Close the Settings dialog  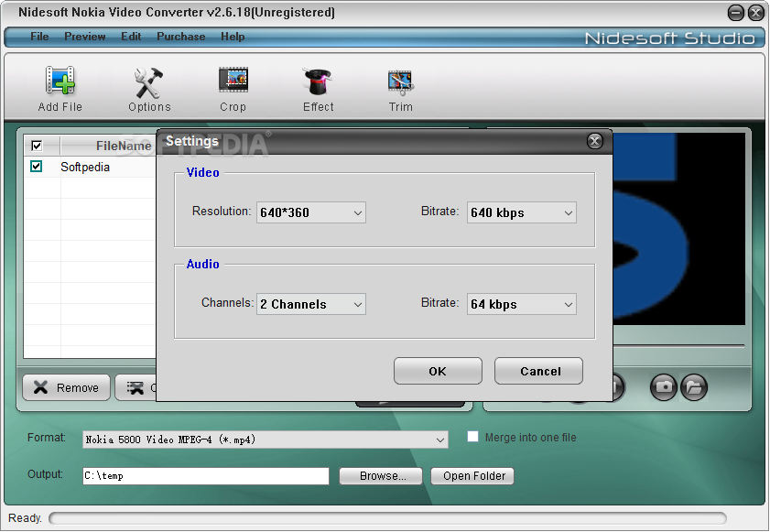click(x=595, y=142)
